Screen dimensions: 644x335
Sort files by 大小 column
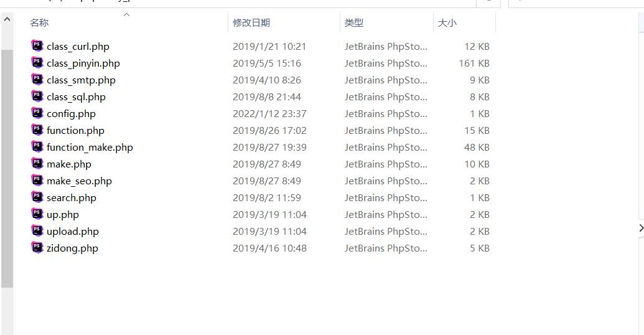pyautogui.click(x=447, y=23)
